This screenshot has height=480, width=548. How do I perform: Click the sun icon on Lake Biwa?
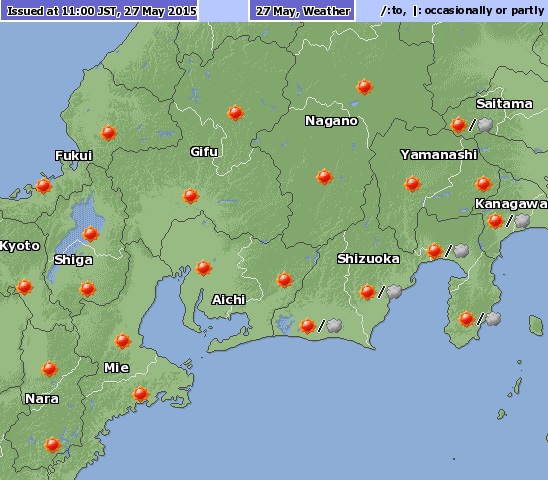tap(91, 234)
